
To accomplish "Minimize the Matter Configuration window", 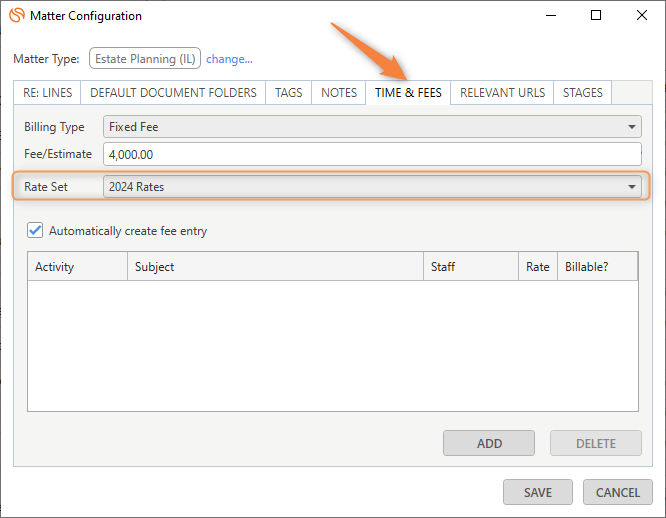I will (549, 16).
